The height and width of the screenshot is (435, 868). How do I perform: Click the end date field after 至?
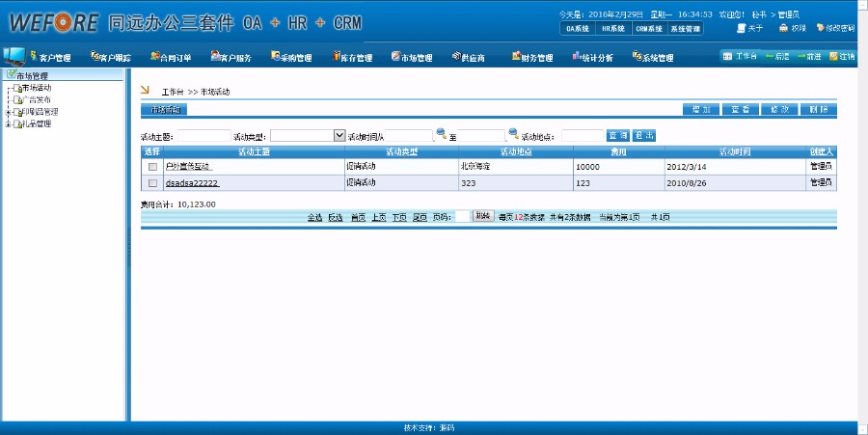click(x=481, y=136)
